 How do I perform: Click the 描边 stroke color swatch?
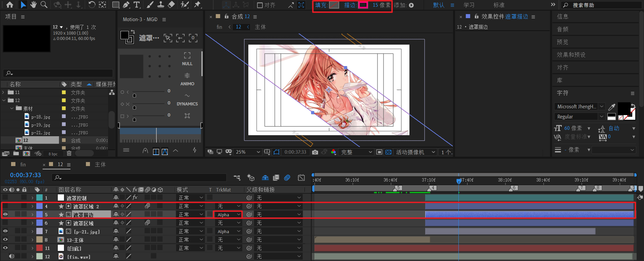click(x=363, y=5)
